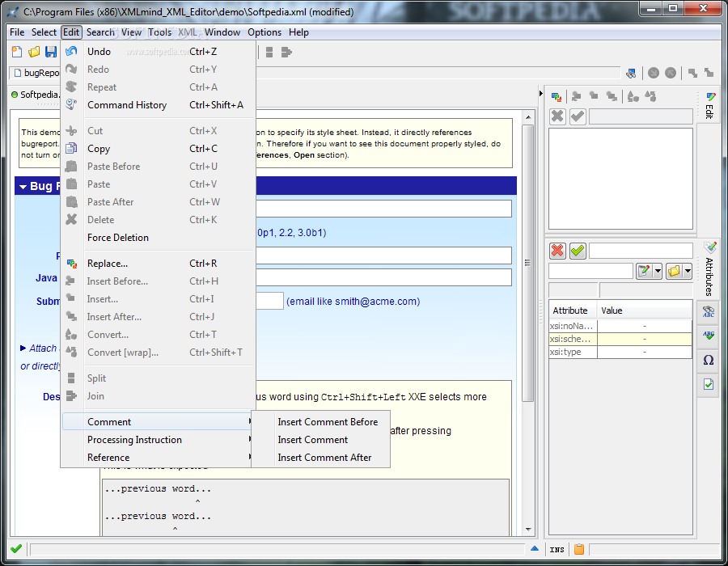Open the Omega special characters tool

[709, 360]
